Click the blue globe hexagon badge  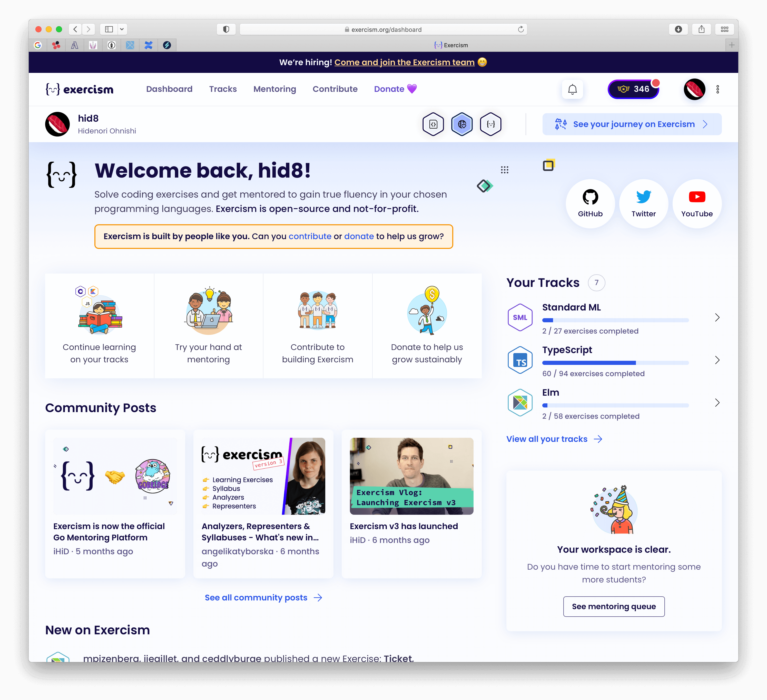462,124
